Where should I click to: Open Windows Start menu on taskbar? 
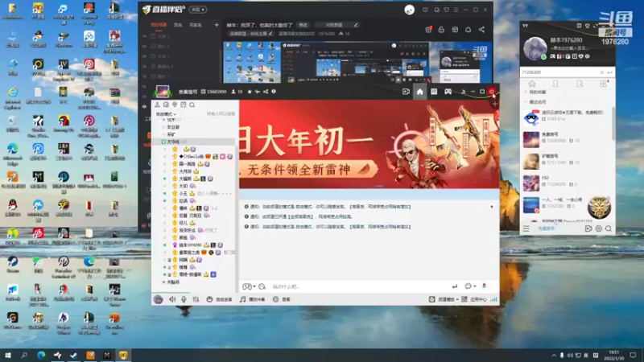[8, 355]
